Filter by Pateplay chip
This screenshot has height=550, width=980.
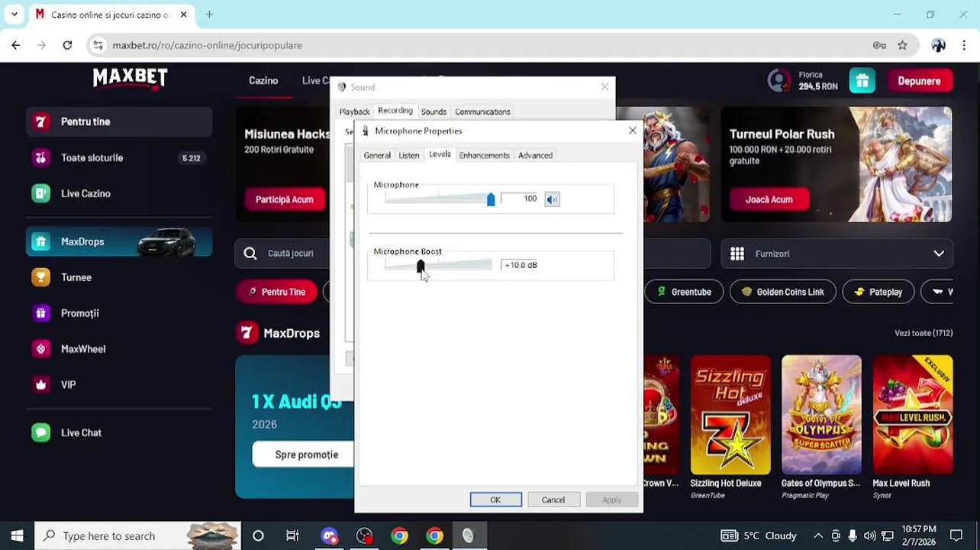click(878, 292)
